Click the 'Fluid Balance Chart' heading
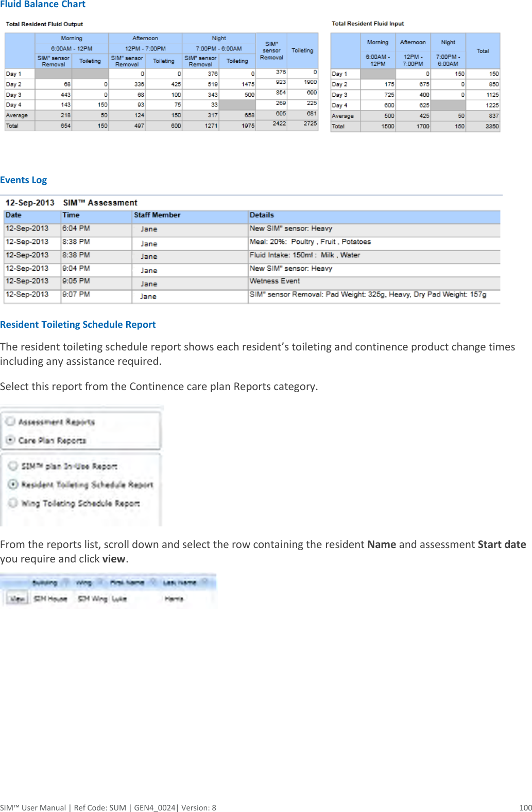This screenshot has width=532, height=812. [43, 5]
